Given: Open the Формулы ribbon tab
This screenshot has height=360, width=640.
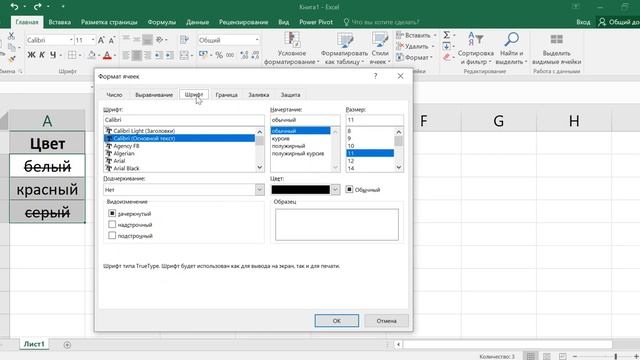Looking at the screenshot, I should click(162, 22).
